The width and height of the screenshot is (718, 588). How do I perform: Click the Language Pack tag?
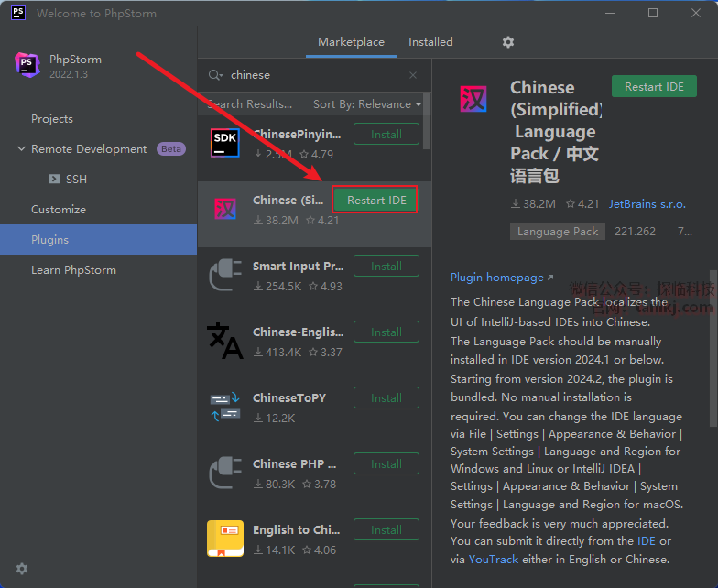coord(557,231)
